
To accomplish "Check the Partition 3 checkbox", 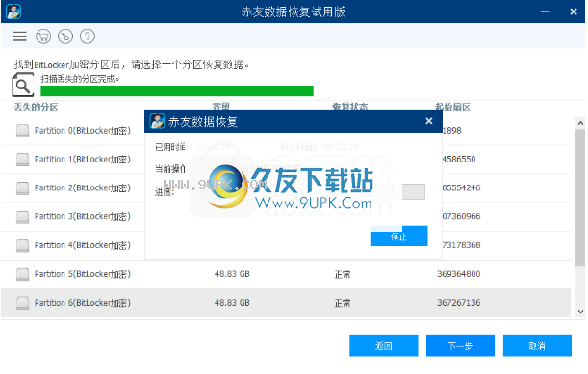I will tap(22, 216).
